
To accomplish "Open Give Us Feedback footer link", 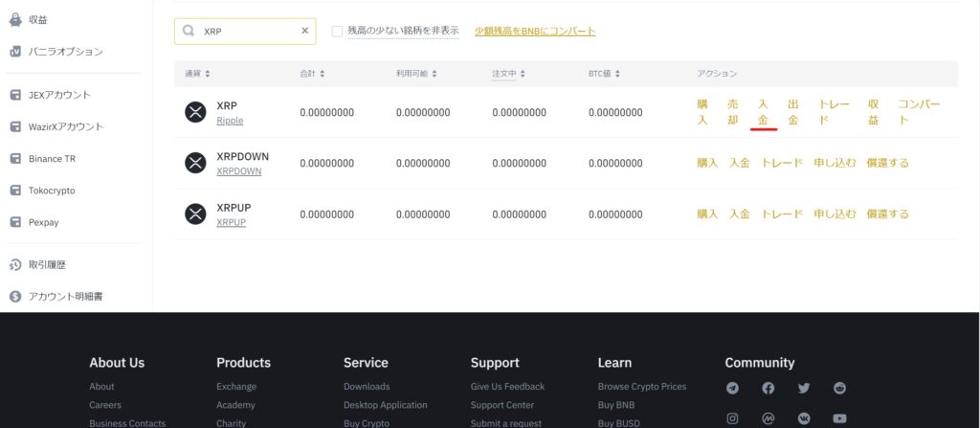I will point(507,387).
